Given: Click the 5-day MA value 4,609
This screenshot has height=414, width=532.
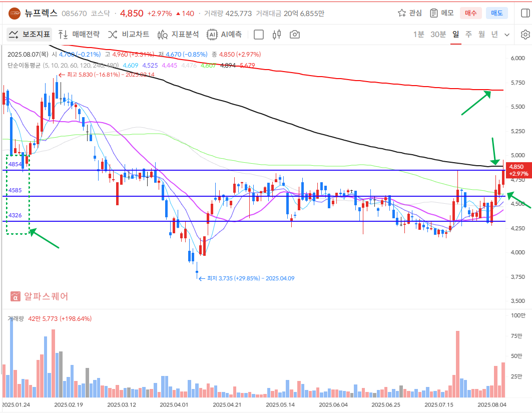Looking at the screenshot, I should click(x=131, y=65).
